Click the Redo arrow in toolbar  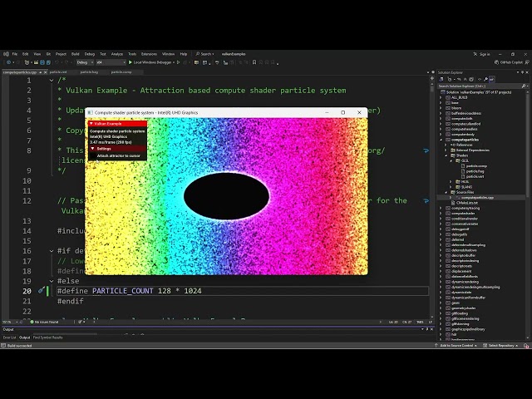66,62
